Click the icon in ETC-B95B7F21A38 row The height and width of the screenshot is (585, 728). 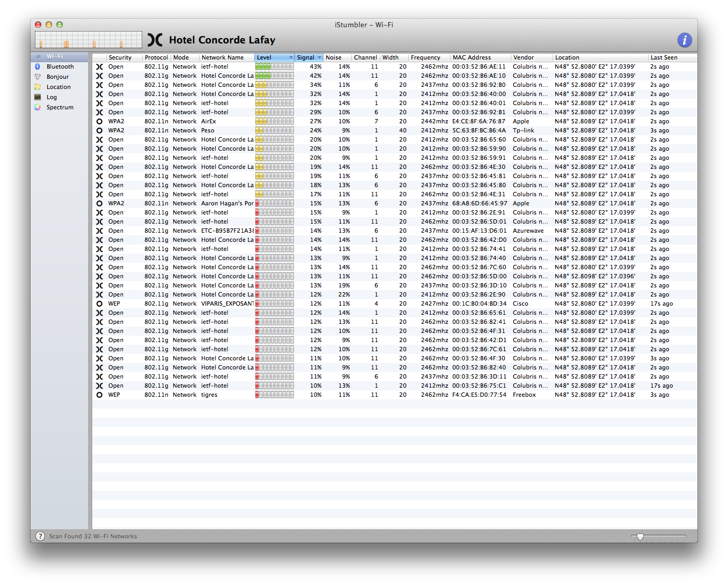pyautogui.click(x=99, y=231)
